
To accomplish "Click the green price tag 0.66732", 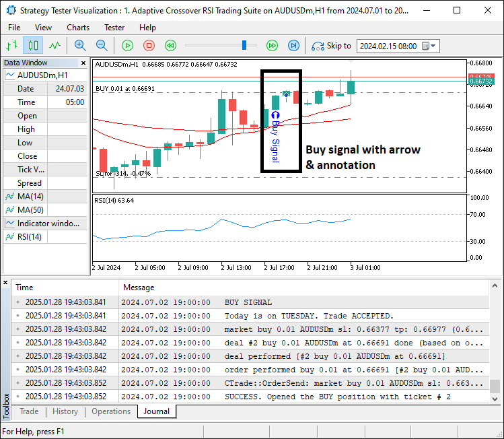I will [481, 81].
